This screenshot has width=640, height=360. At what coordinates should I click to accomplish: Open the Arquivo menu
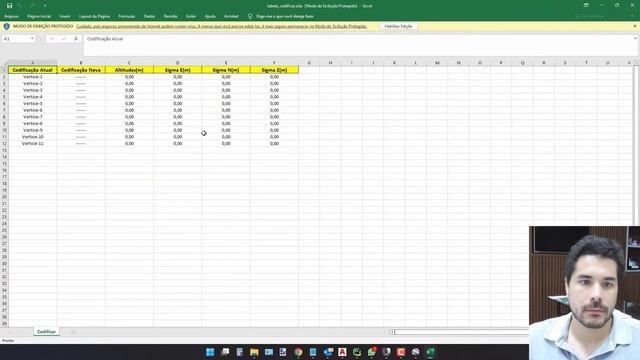click(x=11, y=16)
